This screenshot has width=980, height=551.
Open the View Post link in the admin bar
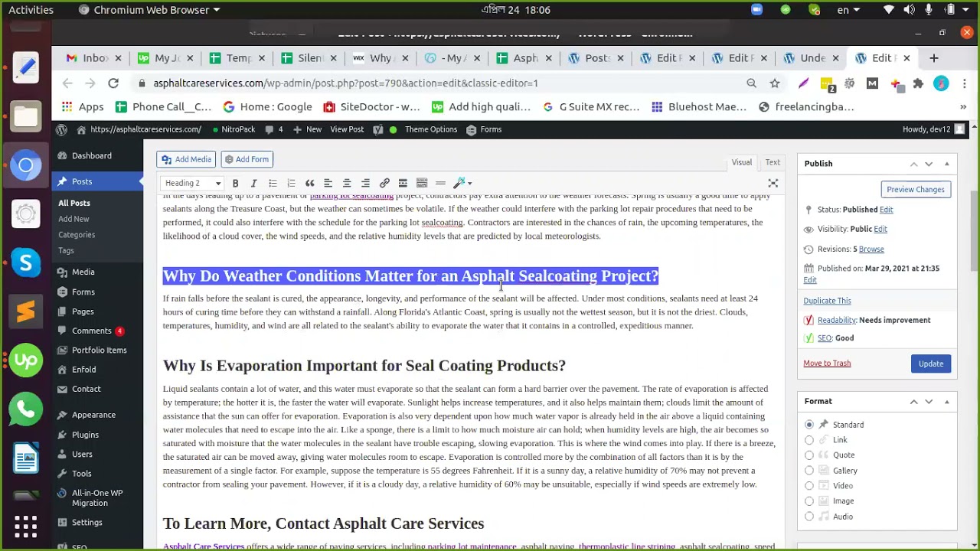point(347,129)
